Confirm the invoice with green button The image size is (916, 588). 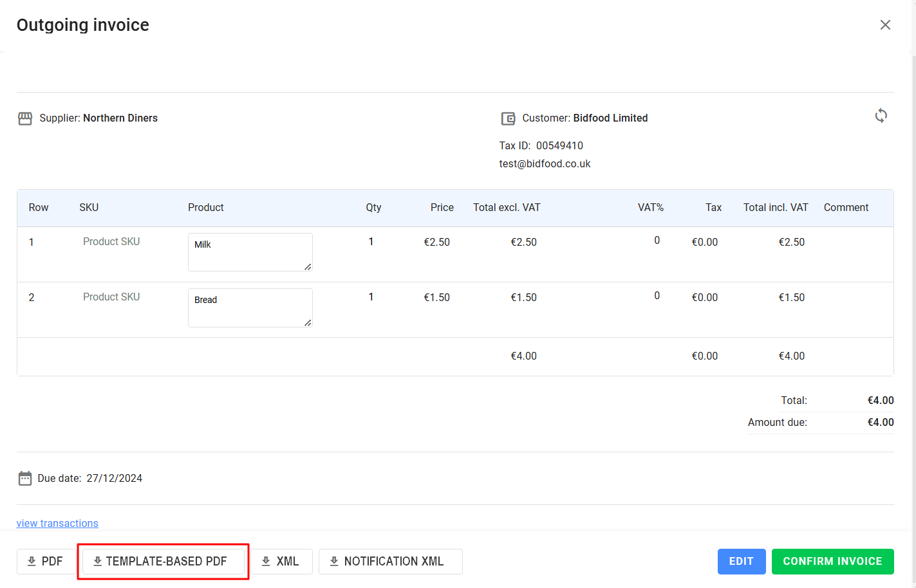832,562
